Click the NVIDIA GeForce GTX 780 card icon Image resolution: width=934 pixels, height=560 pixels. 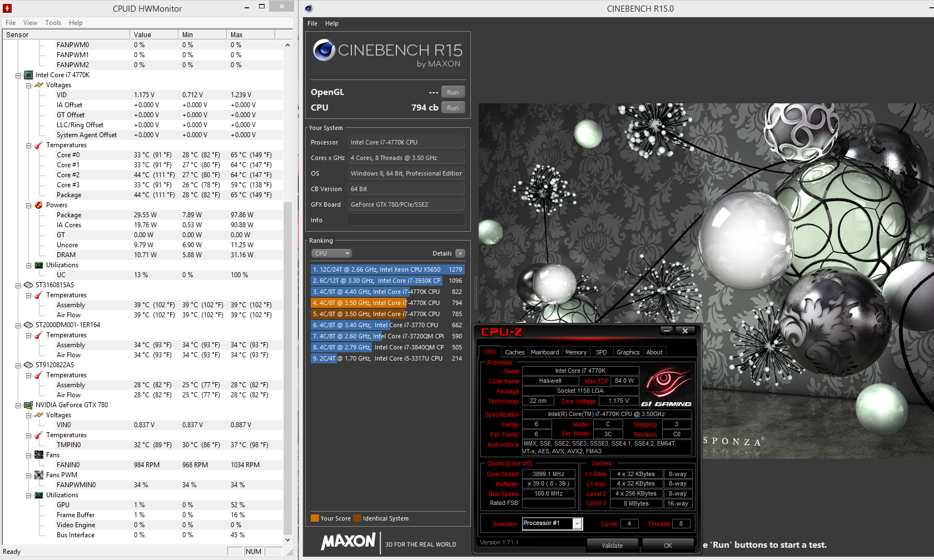pyautogui.click(x=28, y=405)
